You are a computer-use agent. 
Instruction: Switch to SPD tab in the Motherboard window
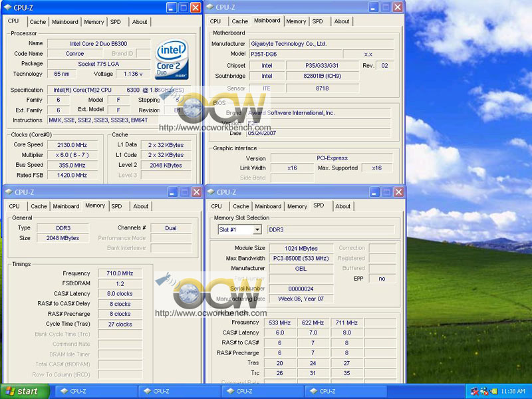pos(318,21)
